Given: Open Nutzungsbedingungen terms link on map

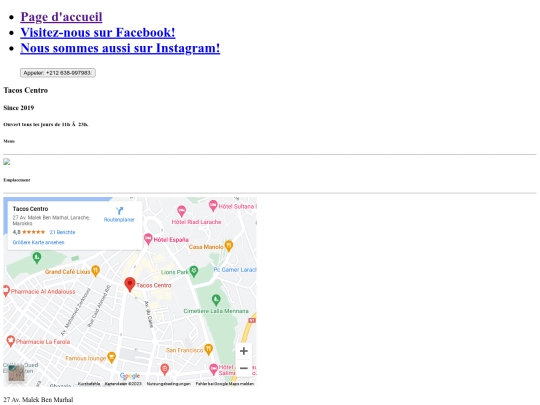Looking at the screenshot, I should click(169, 384).
